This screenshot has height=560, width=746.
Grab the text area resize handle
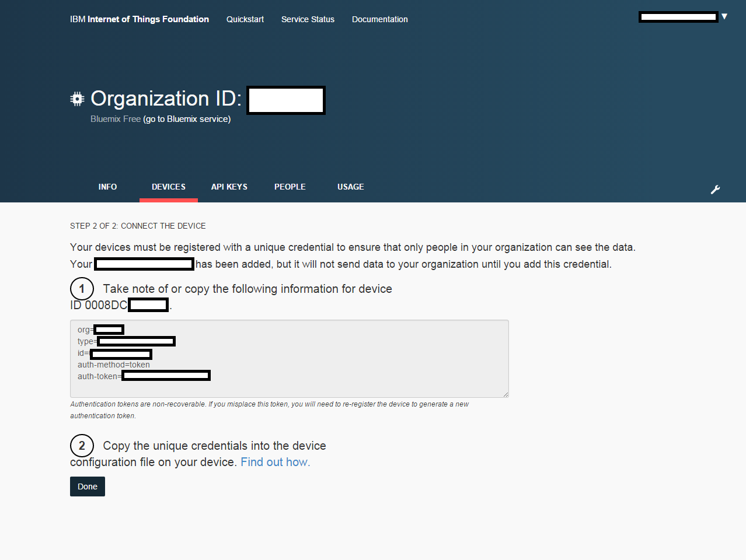(506, 394)
